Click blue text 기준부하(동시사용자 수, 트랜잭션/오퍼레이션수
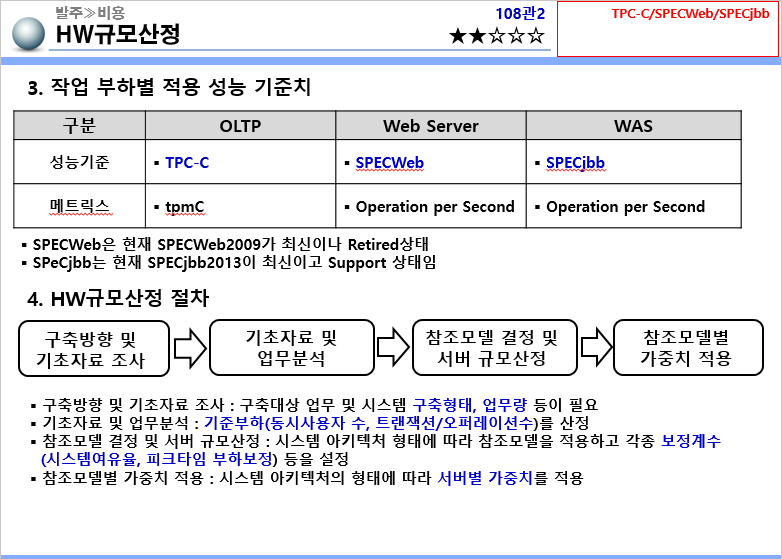Screen dimensions: 782x559 click(x=369, y=423)
